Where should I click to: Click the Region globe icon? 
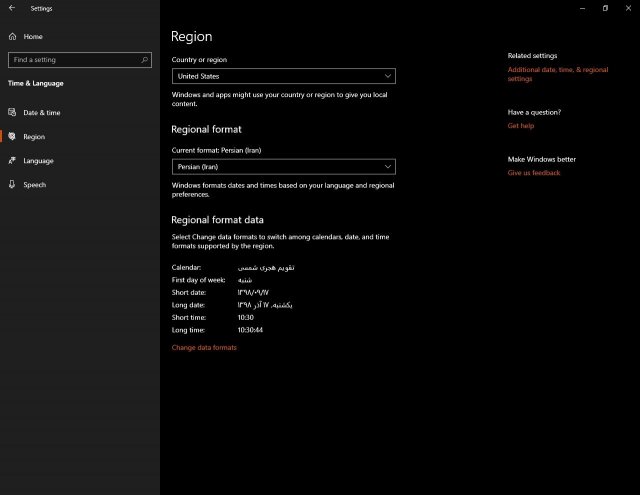tap(12, 136)
